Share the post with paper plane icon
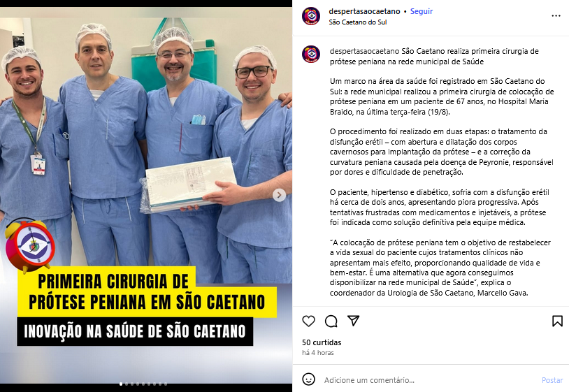Image resolution: width=569 pixels, height=392 pixels. pos(353,321)
